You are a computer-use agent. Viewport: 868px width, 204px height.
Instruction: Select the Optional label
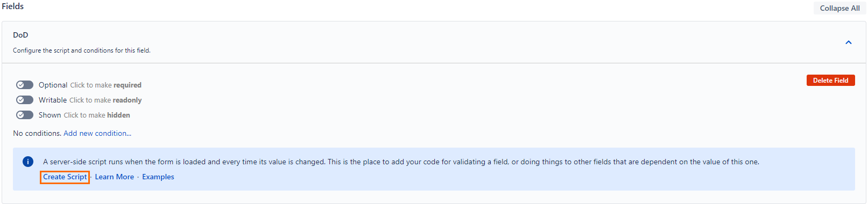click(53, 85)
